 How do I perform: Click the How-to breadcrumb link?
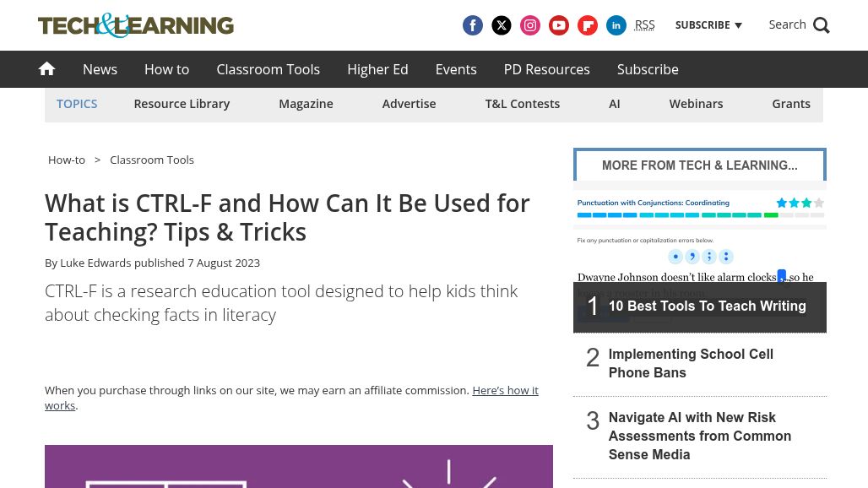pos(67,160)
